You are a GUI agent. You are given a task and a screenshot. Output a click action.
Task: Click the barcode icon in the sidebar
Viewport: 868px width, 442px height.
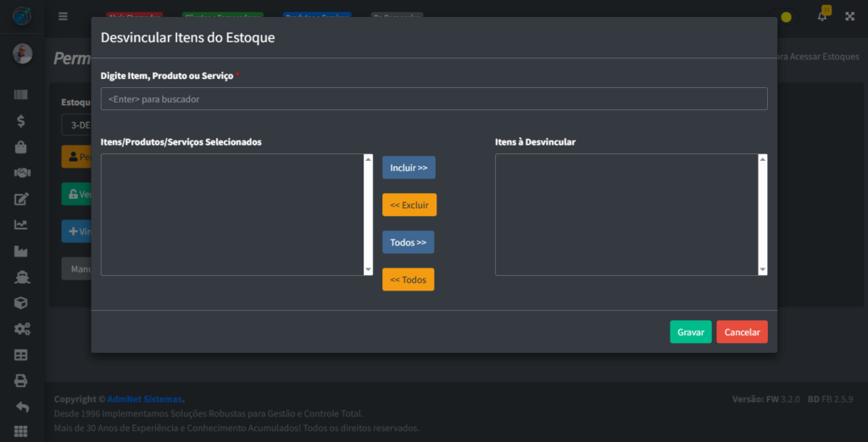(x=21, y=95)
